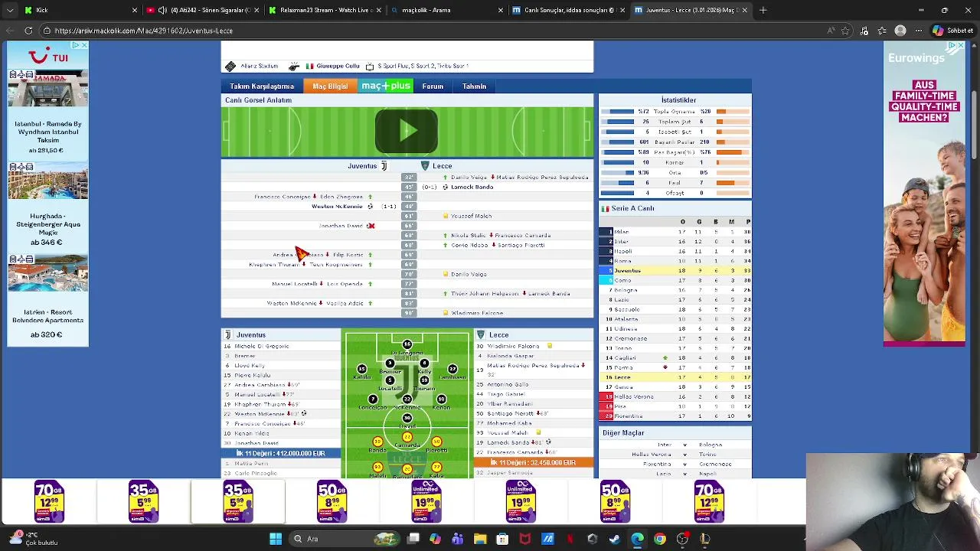Click player Michele Di Gregorio in Juventus lineup
Screen dimensions: 980x551
pos(261,346)
